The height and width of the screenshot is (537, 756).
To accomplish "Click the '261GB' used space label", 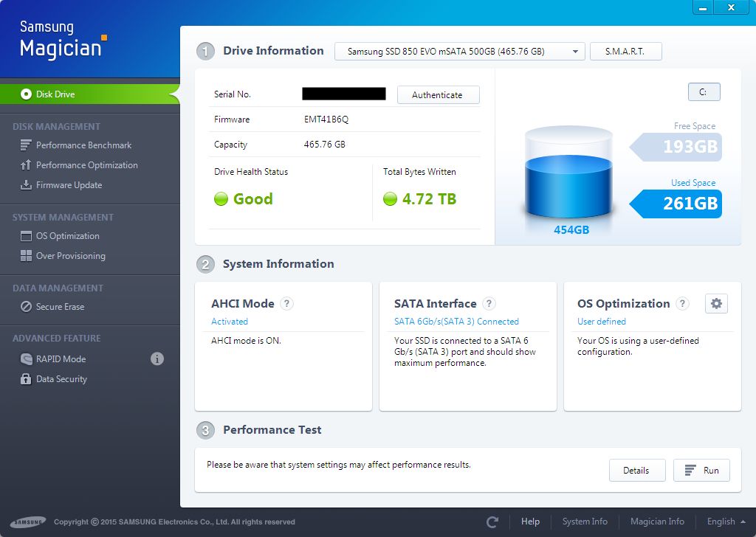I will (690, 204).
